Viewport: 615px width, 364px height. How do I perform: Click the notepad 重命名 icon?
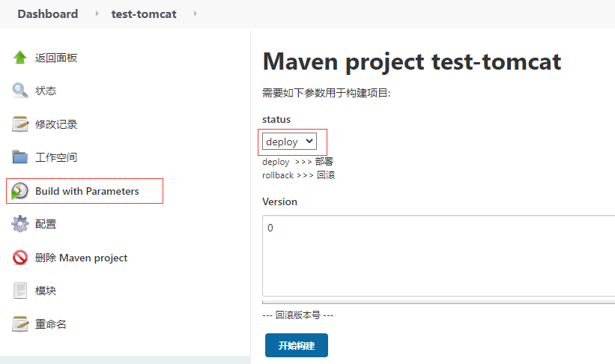[x=19, y=324]
